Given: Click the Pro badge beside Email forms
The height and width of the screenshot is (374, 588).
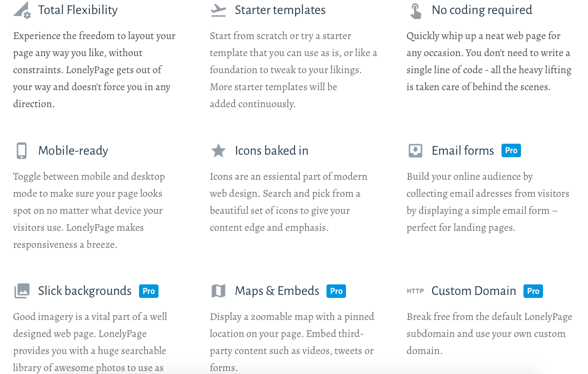Looking at the screenshot, I should coord(511,150).
